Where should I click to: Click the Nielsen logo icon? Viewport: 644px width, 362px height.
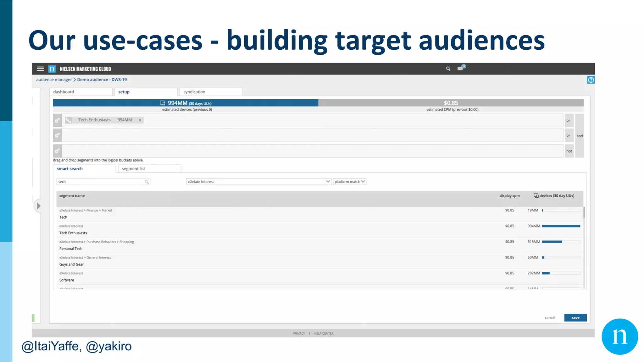click(52, 69)
